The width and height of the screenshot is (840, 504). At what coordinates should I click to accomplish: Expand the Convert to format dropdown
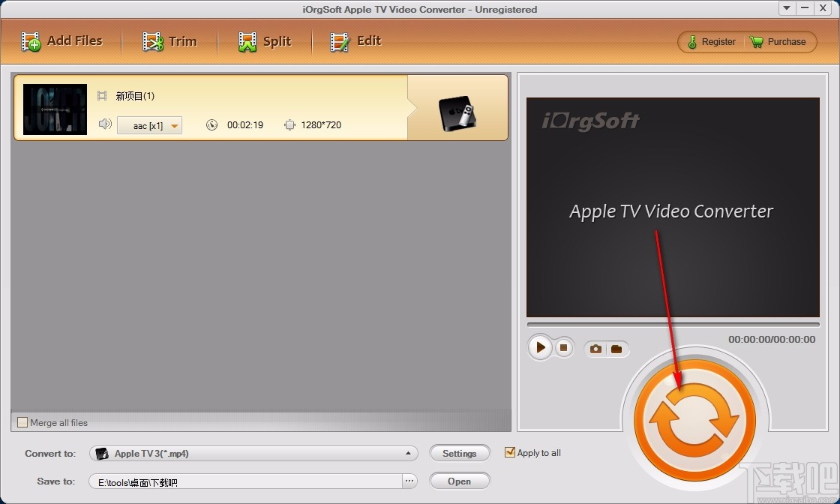[x=409, y=453]
